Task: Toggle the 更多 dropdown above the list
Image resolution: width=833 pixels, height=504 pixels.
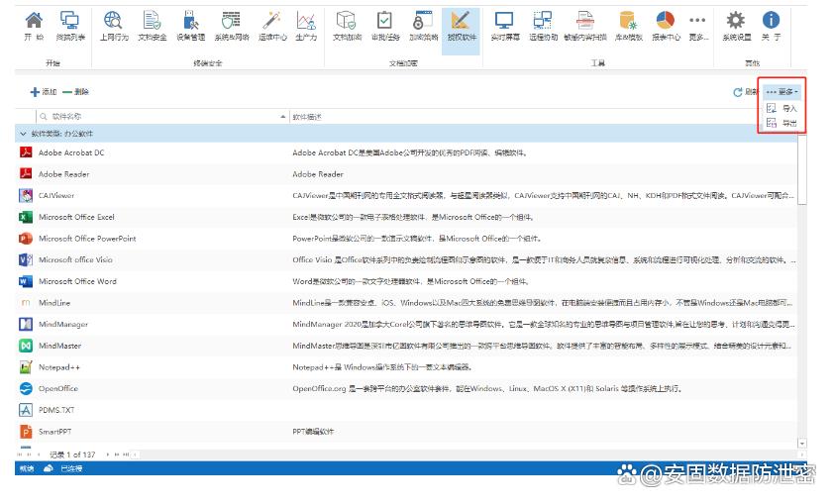Action: point(782,92)
